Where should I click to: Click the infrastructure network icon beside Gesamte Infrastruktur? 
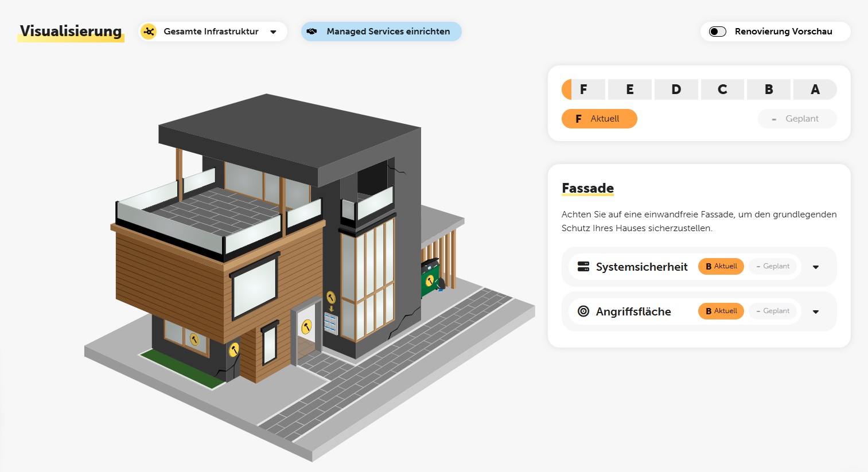149,32
